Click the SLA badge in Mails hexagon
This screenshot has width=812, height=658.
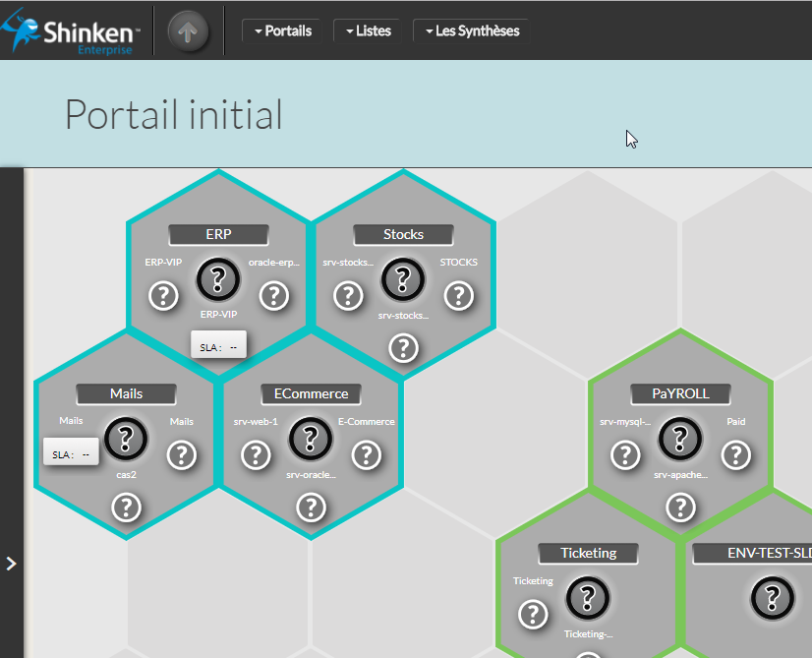click(x=71, y=453)
